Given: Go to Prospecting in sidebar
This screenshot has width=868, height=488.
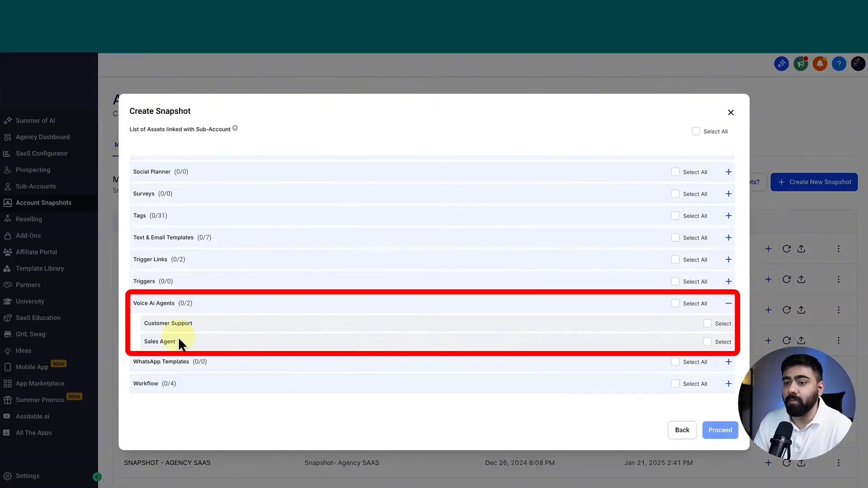Looking at the screenshot, I should click(33, 170).
